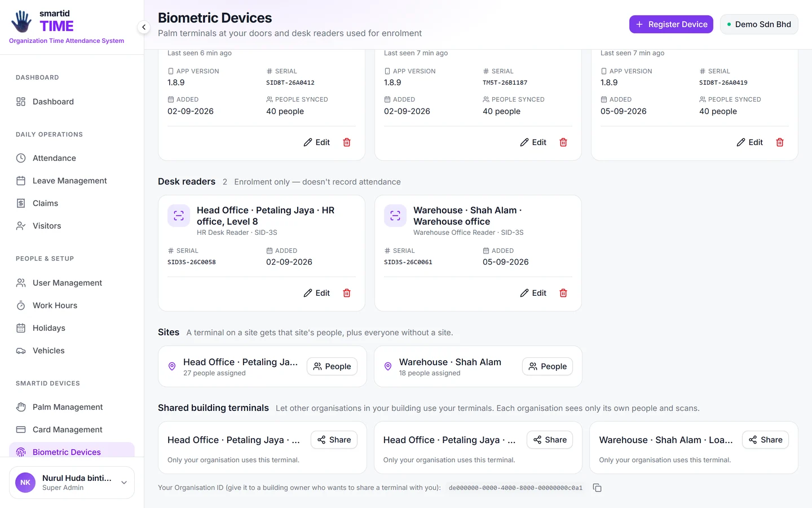Delete the terminal with serial SID8T-26A0419
Screen dimensions: 812x508
point(780,142)
